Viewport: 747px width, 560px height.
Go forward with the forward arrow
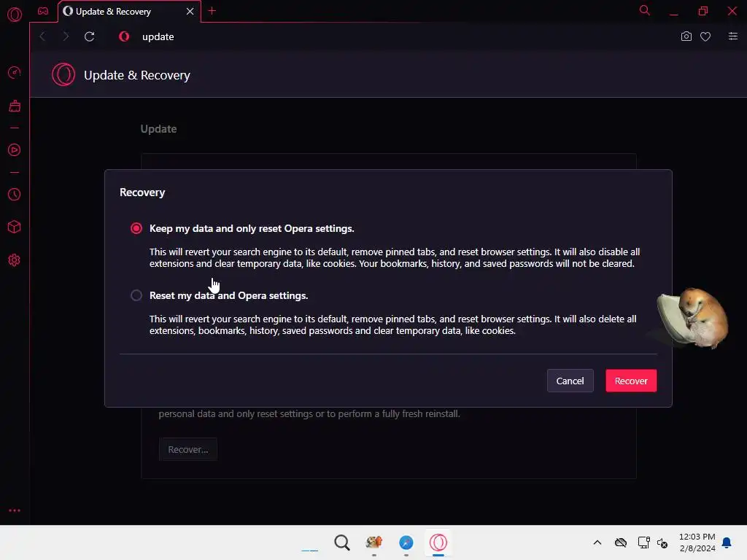(x=66, y=36)
